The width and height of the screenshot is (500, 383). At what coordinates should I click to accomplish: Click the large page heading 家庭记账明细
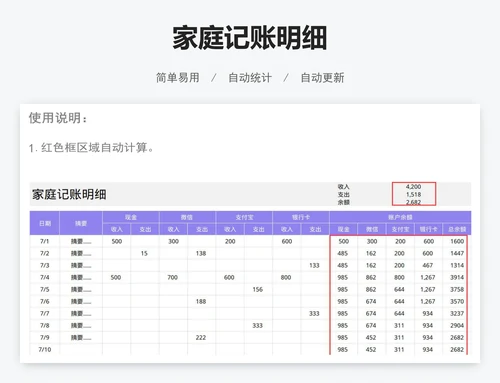point(250,38)
